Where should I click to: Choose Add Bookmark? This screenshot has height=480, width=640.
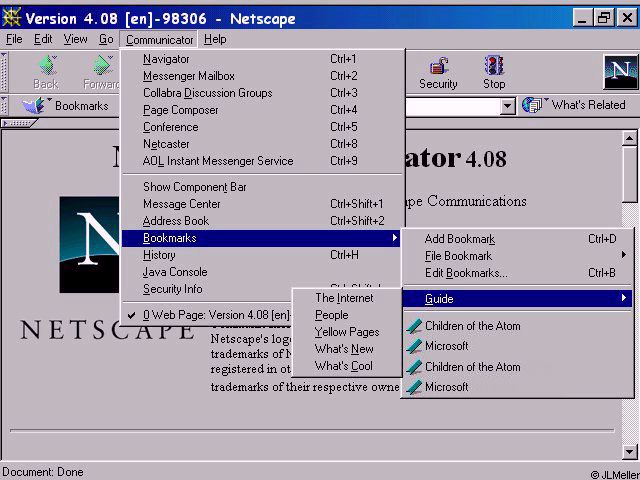(x=518, y=239)
